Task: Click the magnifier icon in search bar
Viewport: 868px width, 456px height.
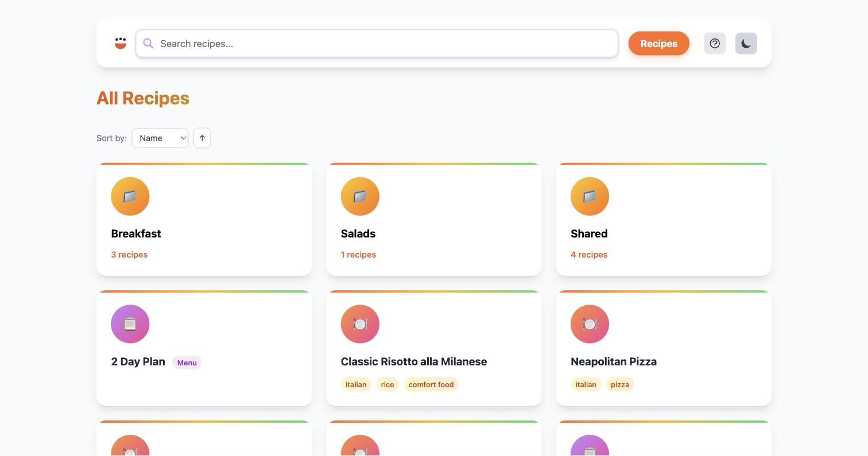Action: 148,44
